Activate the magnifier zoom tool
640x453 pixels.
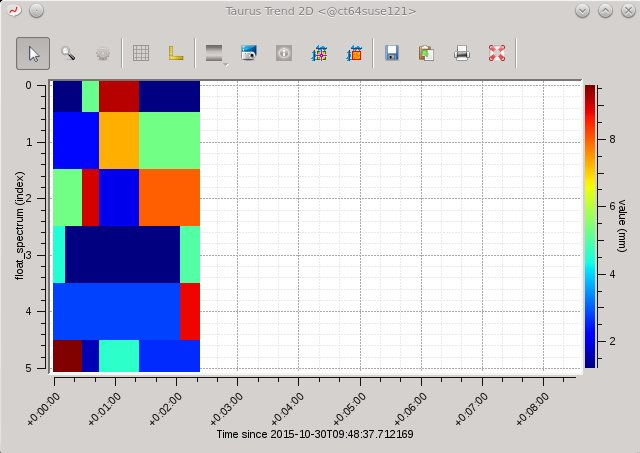[x=68, y=53]
